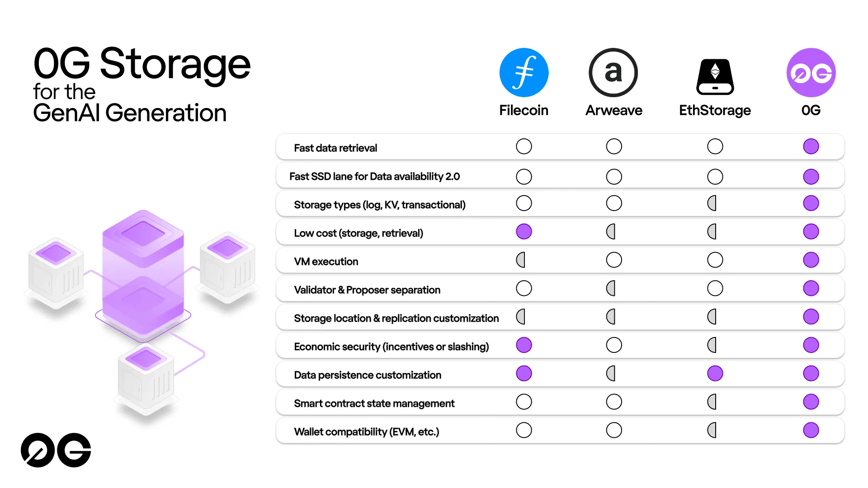Click the blue Filecoin logo icon
Image resolution: width=868 pixels, height=488 pixels.
524,72
